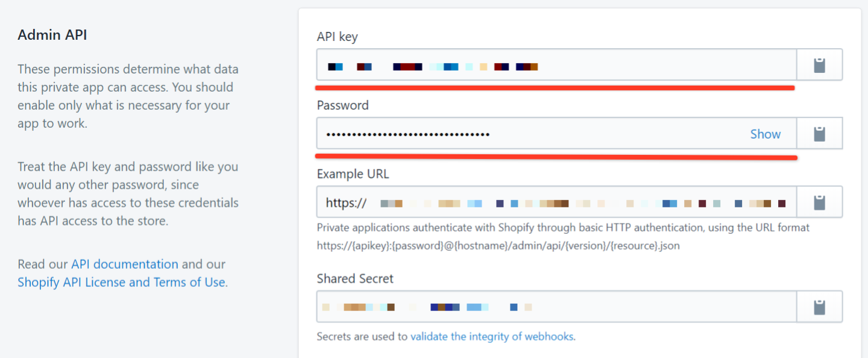Copy the API key to clipboard

(x=819, y=65)
